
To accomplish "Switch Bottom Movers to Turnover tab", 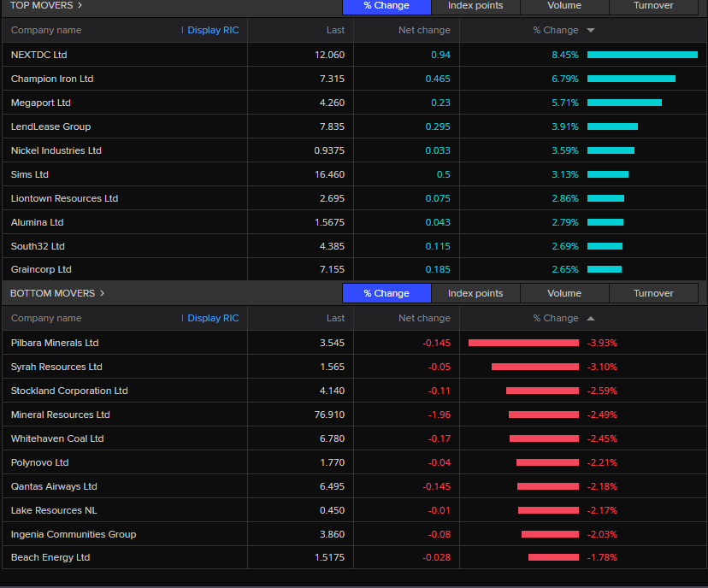I will 653,293.
